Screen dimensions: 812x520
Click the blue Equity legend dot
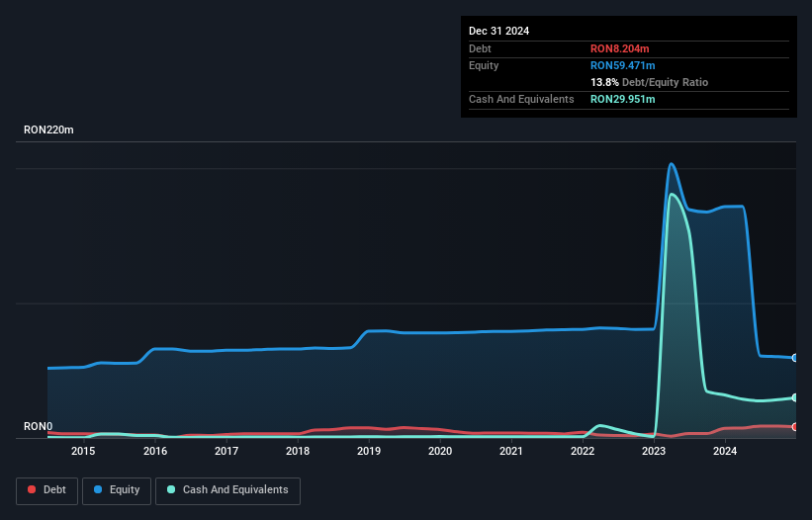click(x=98, y=489)
